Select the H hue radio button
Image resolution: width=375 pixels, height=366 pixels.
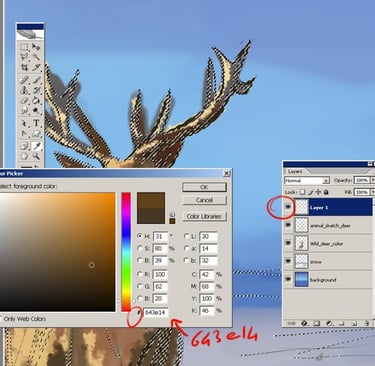coord(140,236)
